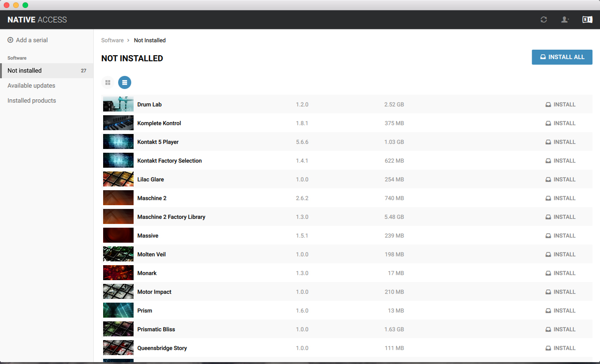Click the Maschine 2 thumbnail
Image resolution: width=600 pixels, height=364 pixels.
(x=118, y=198)
